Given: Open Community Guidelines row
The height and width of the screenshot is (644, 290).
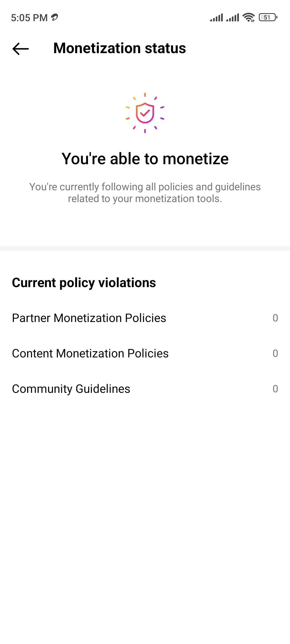Looking at the screenshot, I should point(71,389).
